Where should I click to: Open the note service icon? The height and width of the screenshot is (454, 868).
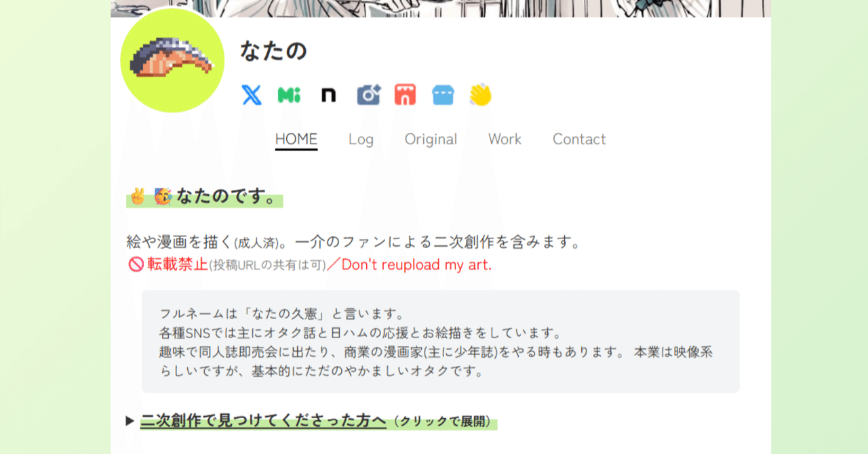(328, 95)
